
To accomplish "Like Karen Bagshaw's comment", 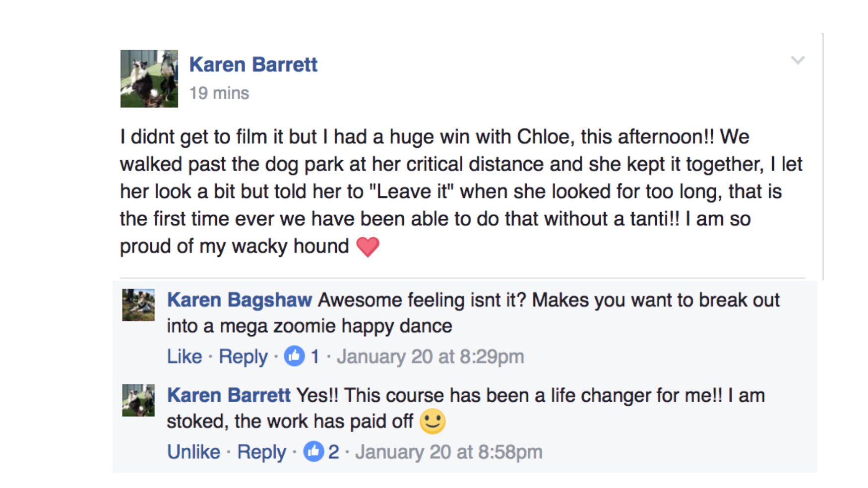I will (x=185, y=357).
